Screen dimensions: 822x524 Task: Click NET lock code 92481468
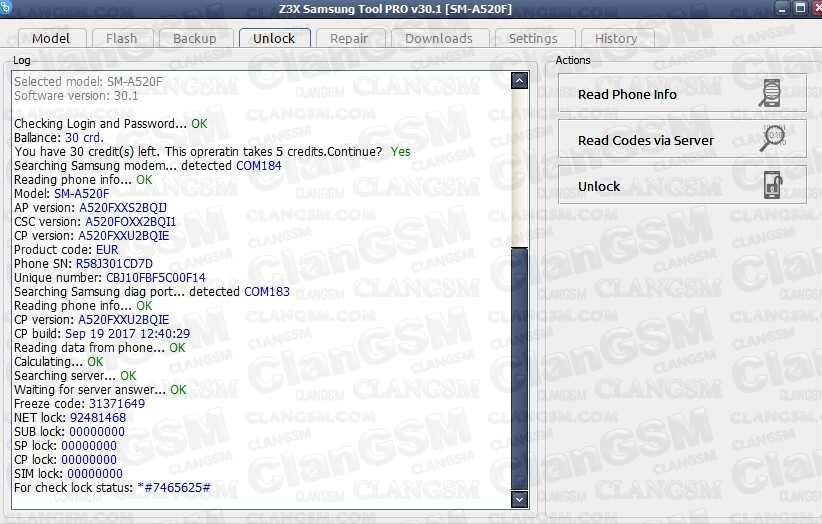98,418
